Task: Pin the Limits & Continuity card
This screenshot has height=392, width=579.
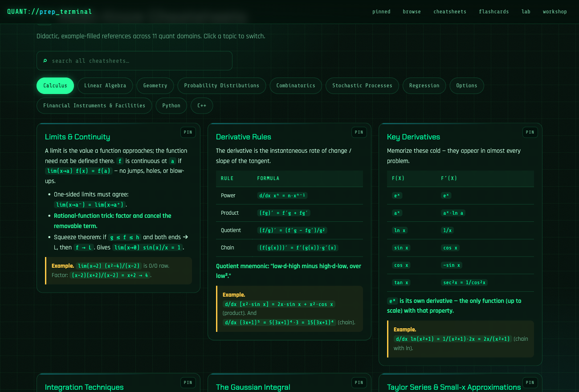Action: (188, 132)
